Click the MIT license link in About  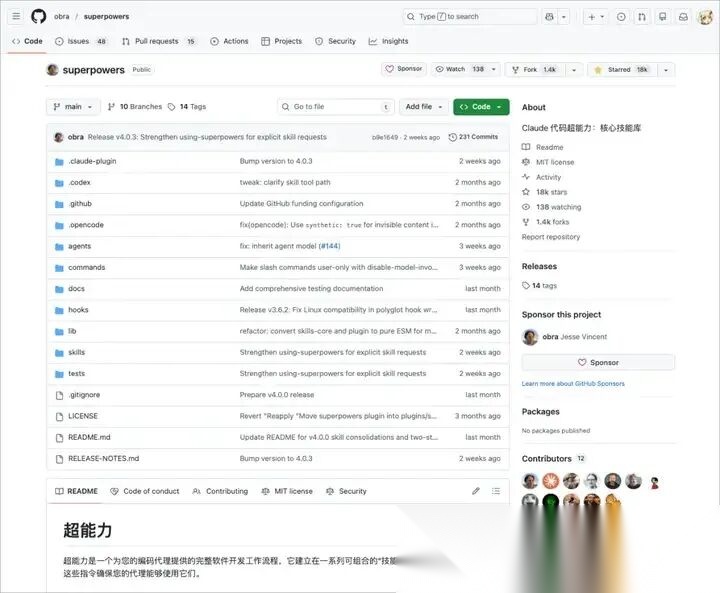(555, 162)
